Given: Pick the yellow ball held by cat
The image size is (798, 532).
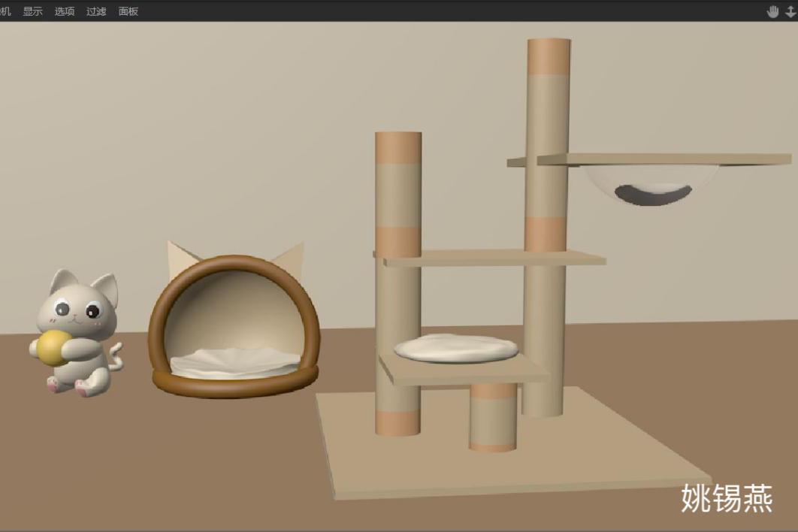Looking at the screenshot, I should pyautogui.click(x=51, y=348).
